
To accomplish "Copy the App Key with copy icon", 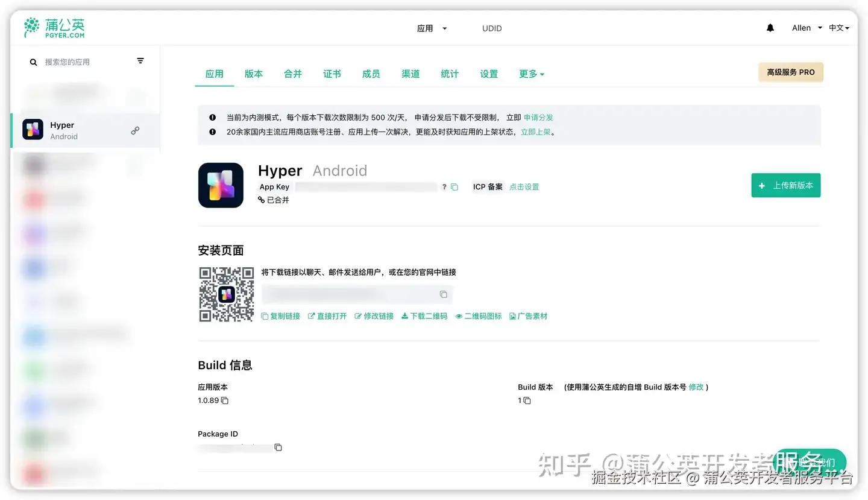I will tap(454, 187).
